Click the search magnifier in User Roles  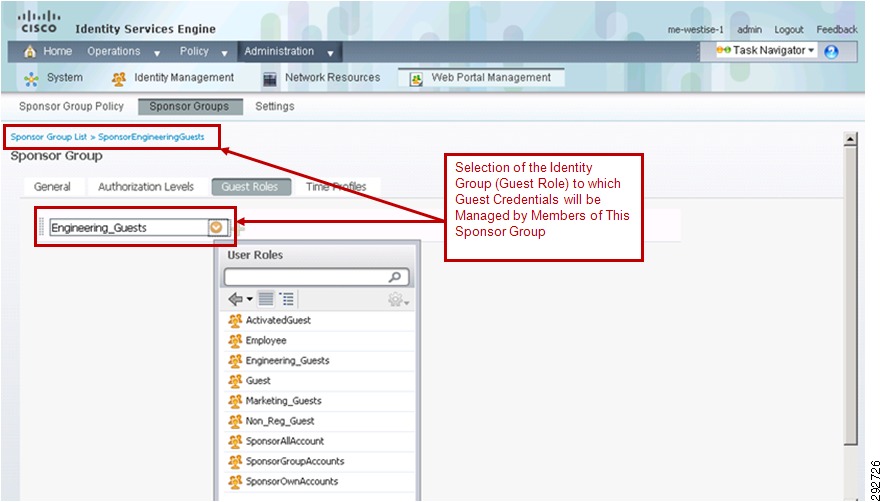(396, 277)
